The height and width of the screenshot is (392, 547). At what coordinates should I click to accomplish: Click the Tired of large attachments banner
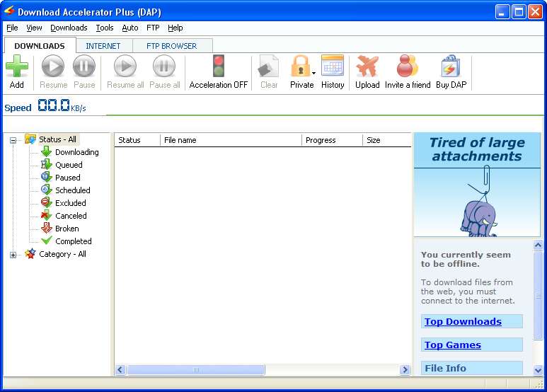coord(477,149)
